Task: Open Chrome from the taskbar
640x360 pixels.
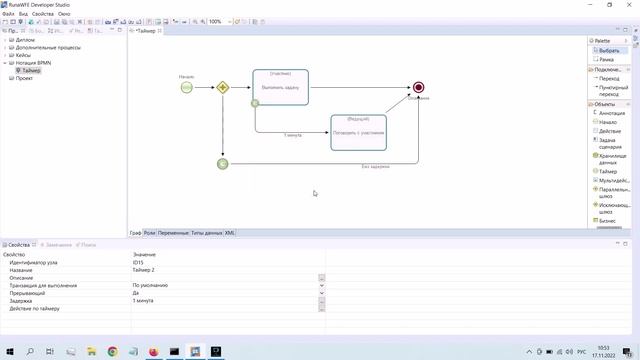Action: [x=112, y=351]
